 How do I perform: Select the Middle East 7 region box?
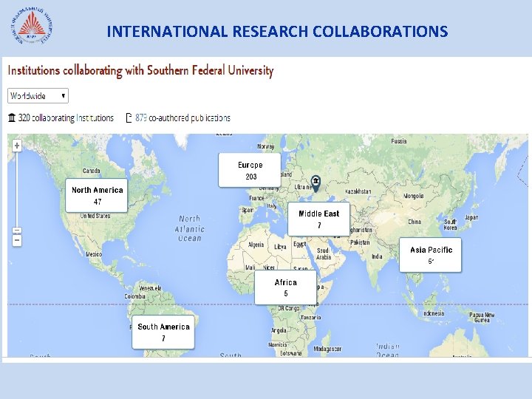click(x=319, y=219)
